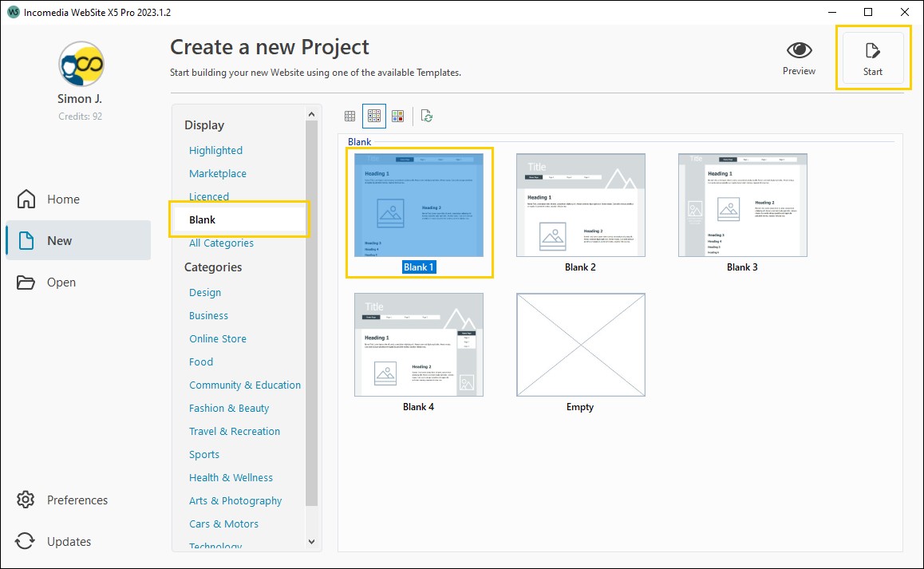Go back to the Home screen

coord(64,199)
